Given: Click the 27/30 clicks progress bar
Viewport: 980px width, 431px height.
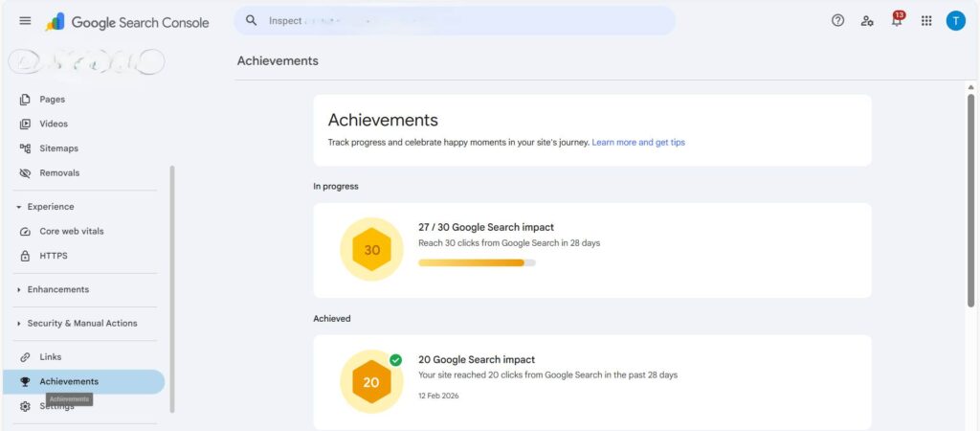Looking at the screenshot, I should coord(477,262).
